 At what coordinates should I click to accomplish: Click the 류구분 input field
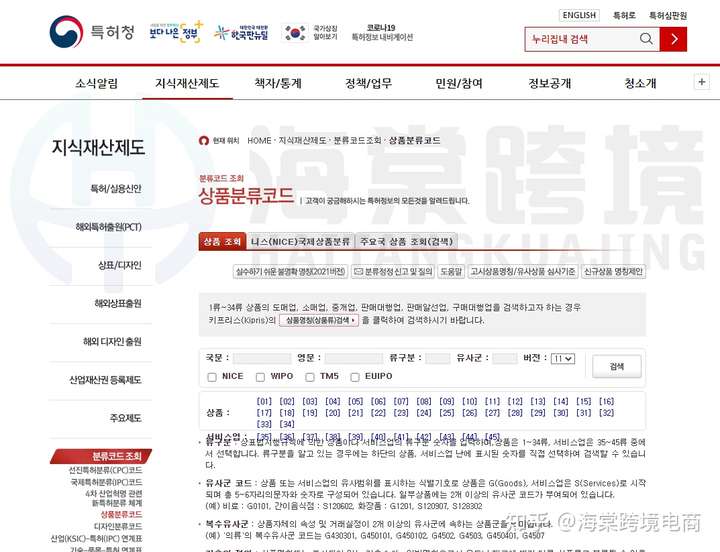tap(438, 358)
